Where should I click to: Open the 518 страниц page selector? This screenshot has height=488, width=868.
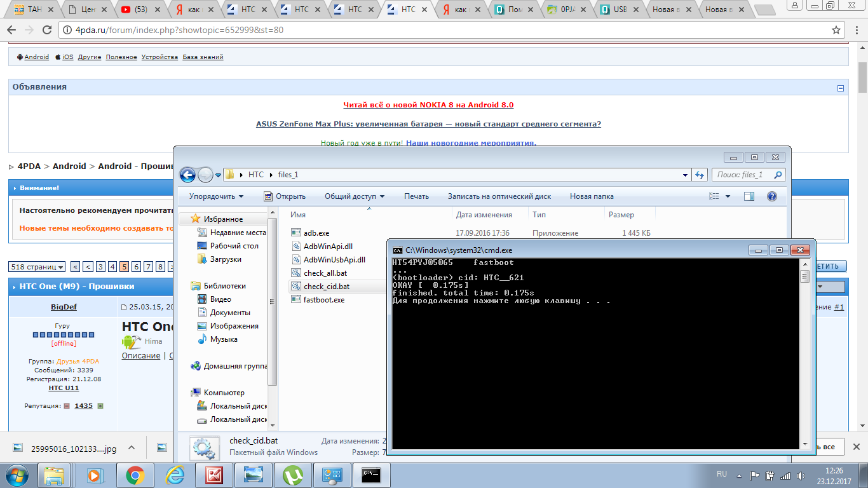[x=37, y=267]
